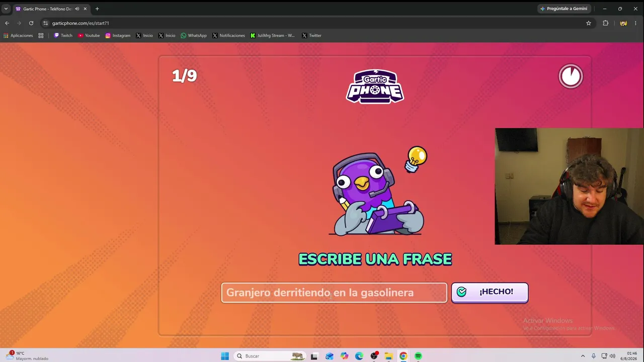Click the microphone tray icon
The width and height of the screenshot is (644, 362).
pyautogui.click(x=594, y=356)
